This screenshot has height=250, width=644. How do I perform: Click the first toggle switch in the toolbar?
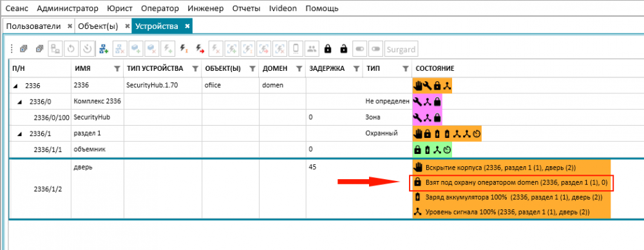[x=360, y=49]
